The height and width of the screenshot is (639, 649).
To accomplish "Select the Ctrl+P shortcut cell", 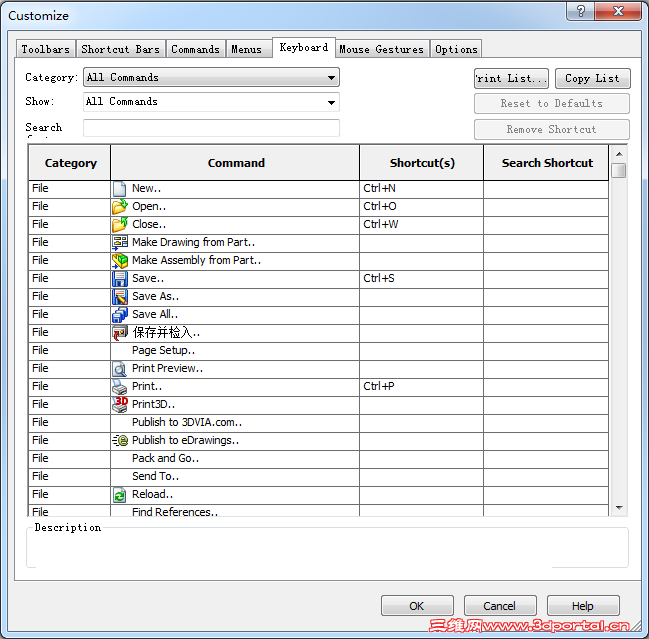I will (422, 387).
